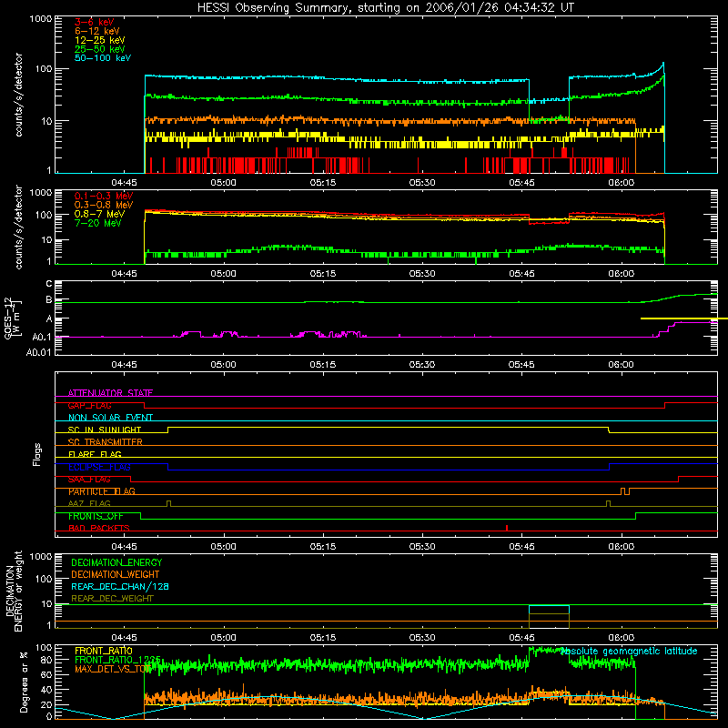Image resolution: width=728 pixels, height=728 pixels.
Task: Click the Degrees or % axis title
Action: coord(24,682)
